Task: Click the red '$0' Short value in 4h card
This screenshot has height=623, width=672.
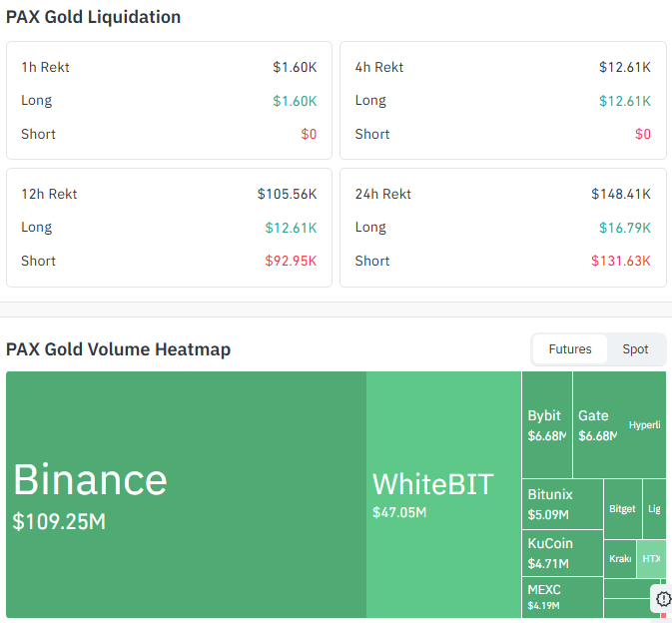Action: (643, 134)
